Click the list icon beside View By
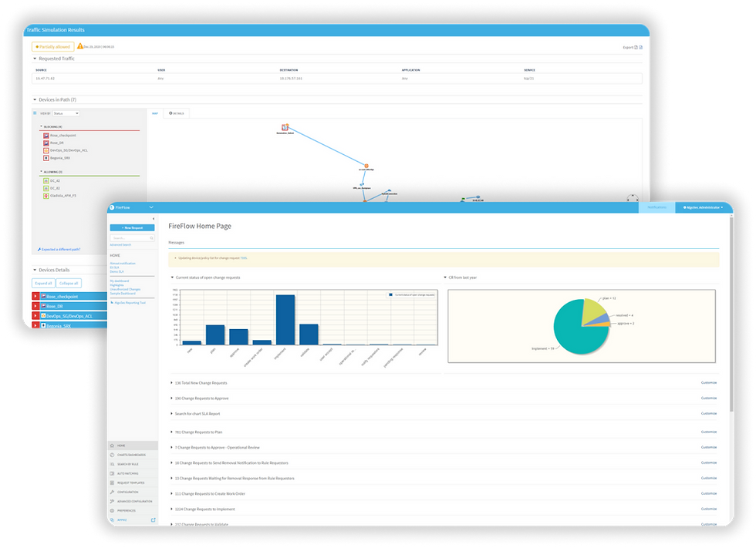Image resolution: width=756 pixels, height=548 pixels. [x=35, y=113]
